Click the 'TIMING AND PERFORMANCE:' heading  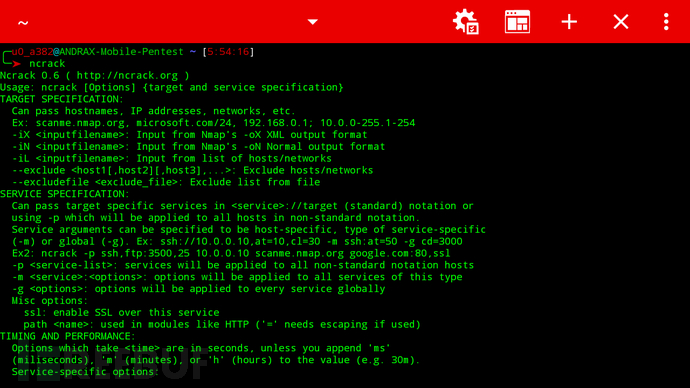pos(68,337)
